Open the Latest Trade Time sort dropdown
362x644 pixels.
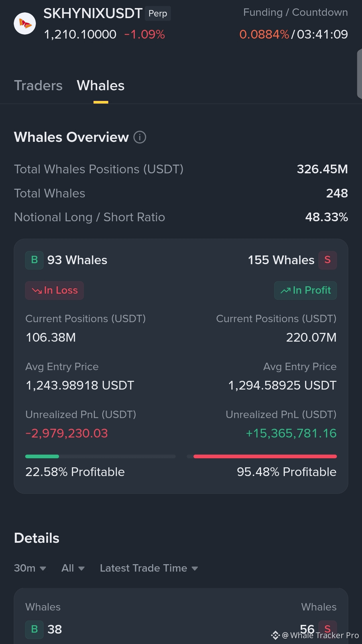point(149,568)
